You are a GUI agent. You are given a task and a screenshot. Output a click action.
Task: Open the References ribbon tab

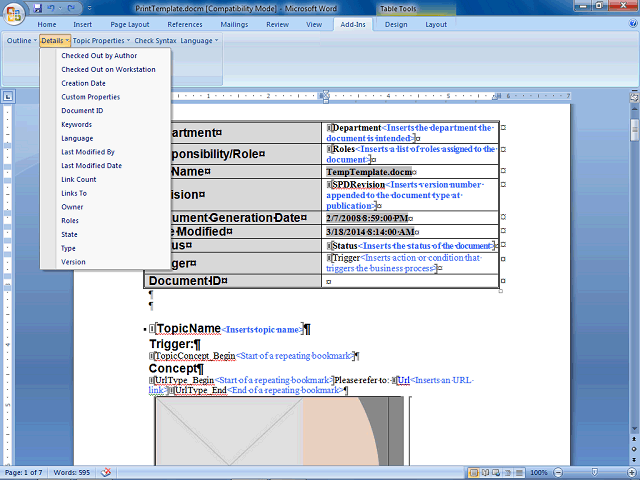[185, 24]
